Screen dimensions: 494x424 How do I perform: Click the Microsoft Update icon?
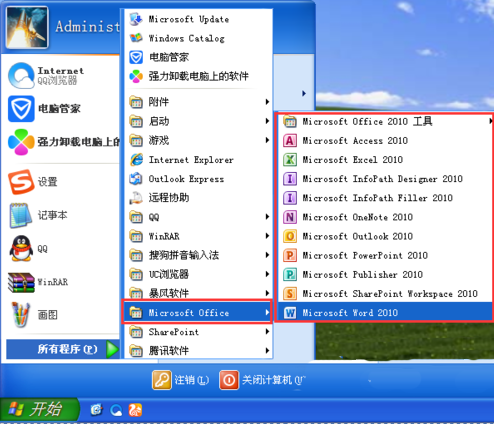click(136, 19)
